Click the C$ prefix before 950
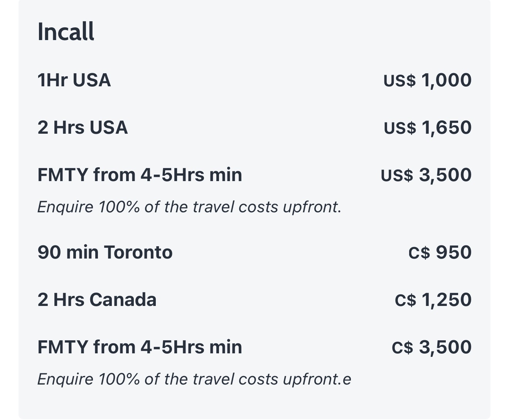Viewport: 509px width, 420px height. pyautogui.click(x=419, y=253)
